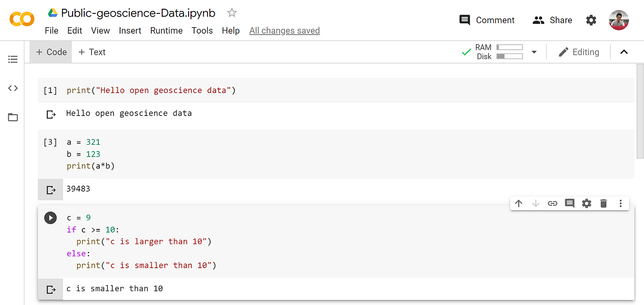Star the notebook with the star icon
This screenshot has width=644, height=305.
232,13
